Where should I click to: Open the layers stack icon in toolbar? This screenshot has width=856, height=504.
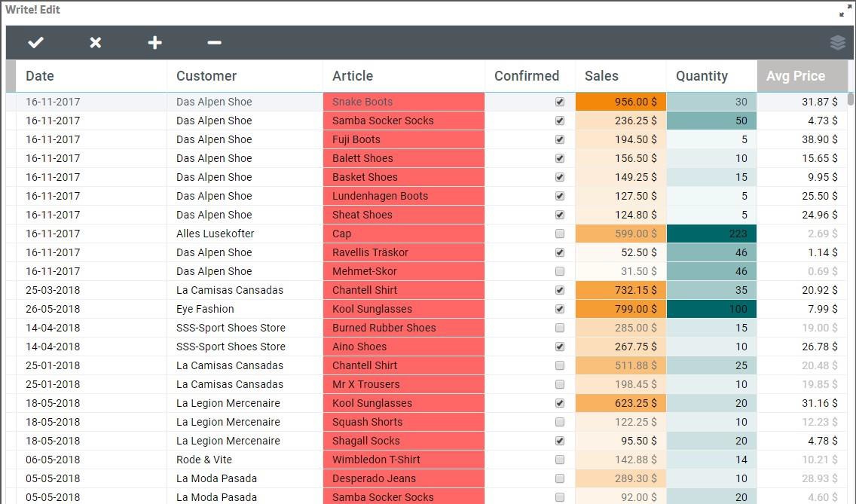pos(838,43)
